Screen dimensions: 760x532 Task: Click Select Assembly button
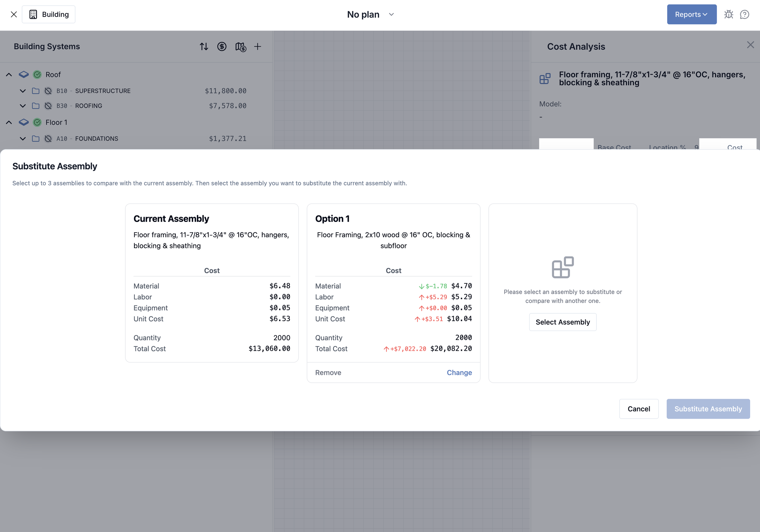[x=563, y=322]
